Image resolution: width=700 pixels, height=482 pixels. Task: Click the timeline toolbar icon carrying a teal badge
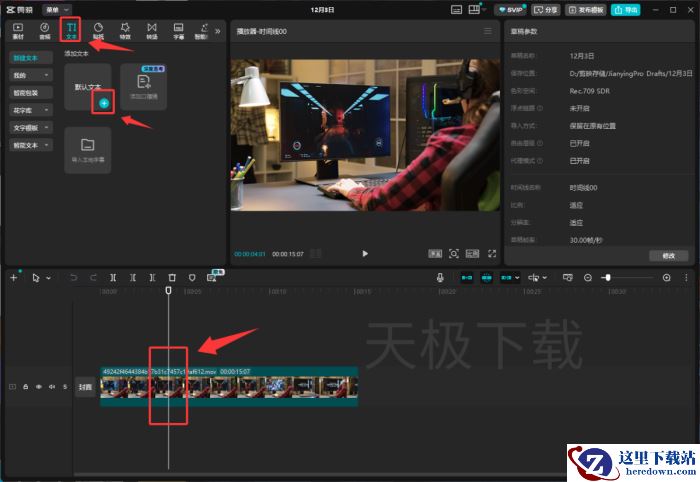tap(212, 278)
